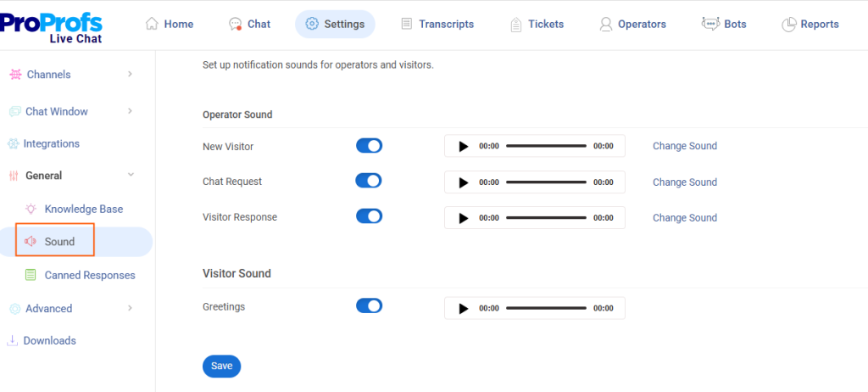The image size is (868, 392).
Task: Go to the Home tab
Action: click(170, 25)
